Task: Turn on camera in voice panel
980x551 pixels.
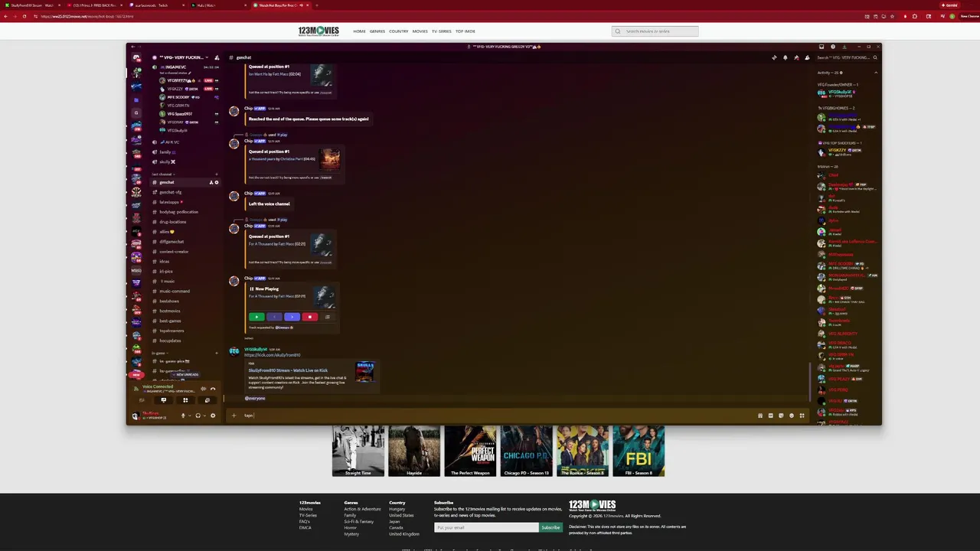Action: (142, 400)
